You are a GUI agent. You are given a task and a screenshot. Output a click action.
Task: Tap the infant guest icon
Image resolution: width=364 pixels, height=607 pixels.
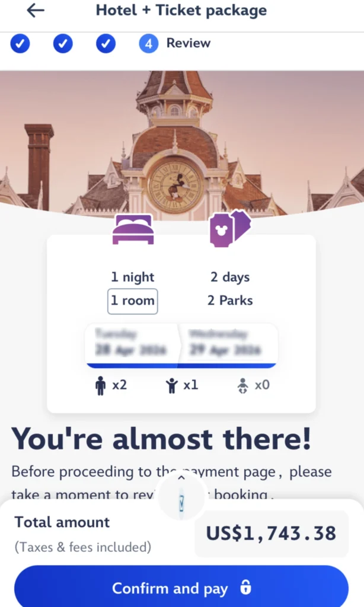(242, 386)
